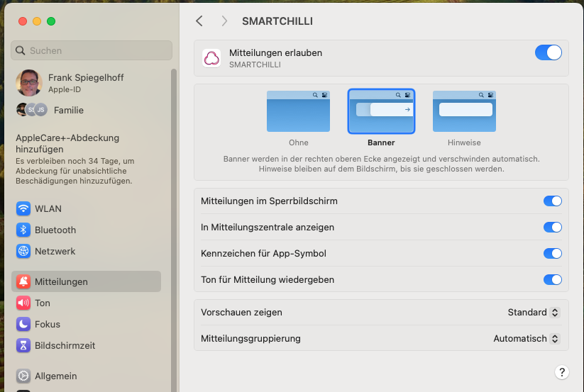Go back with the left arrow
The height and width of the screenshot is (392, 584).
click(x=199, y=21)
